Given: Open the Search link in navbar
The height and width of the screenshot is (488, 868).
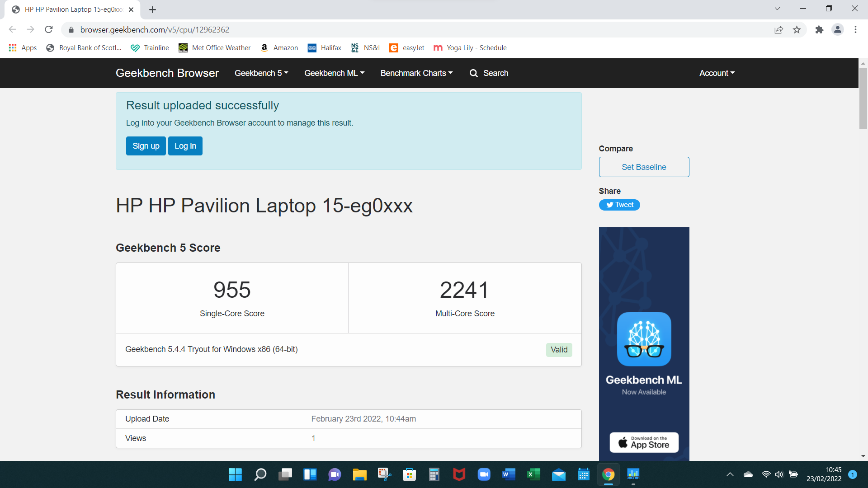Looking at the screenshot, I should pos(489,73).
